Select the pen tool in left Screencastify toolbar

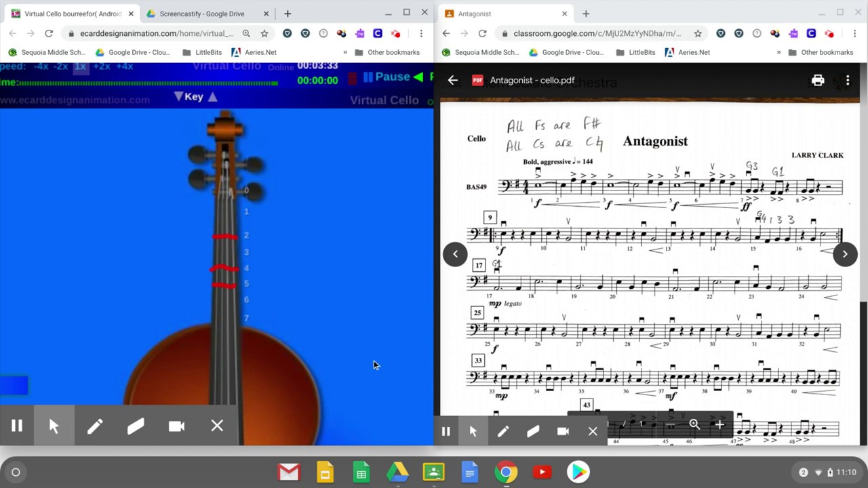coord(95,426)
